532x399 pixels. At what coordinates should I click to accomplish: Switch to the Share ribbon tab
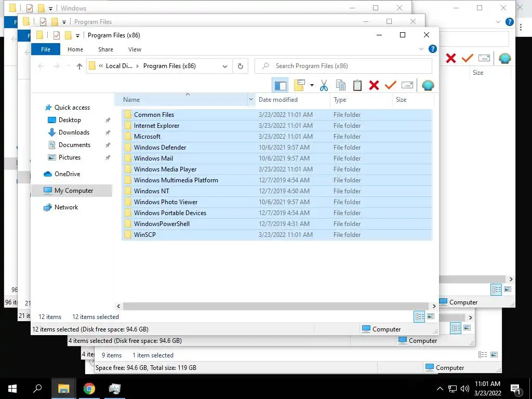pos(105,49)
